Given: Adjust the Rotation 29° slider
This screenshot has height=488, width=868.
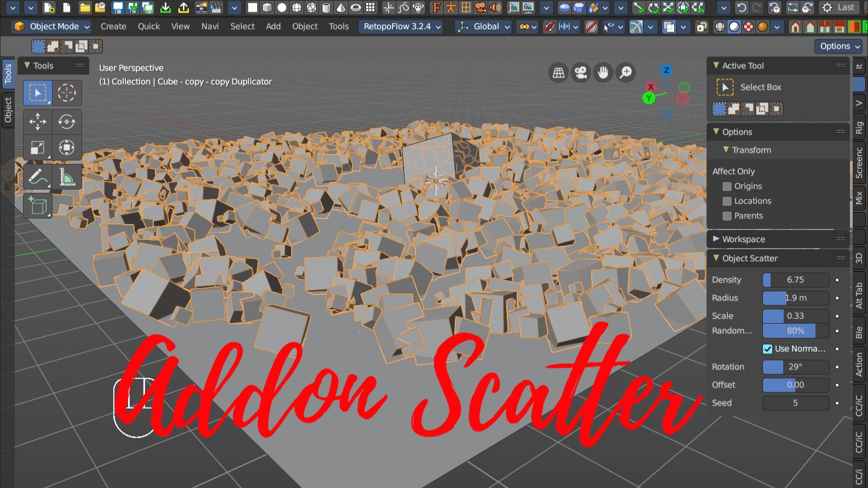Looking at the screenshot, I should [796, 367].
